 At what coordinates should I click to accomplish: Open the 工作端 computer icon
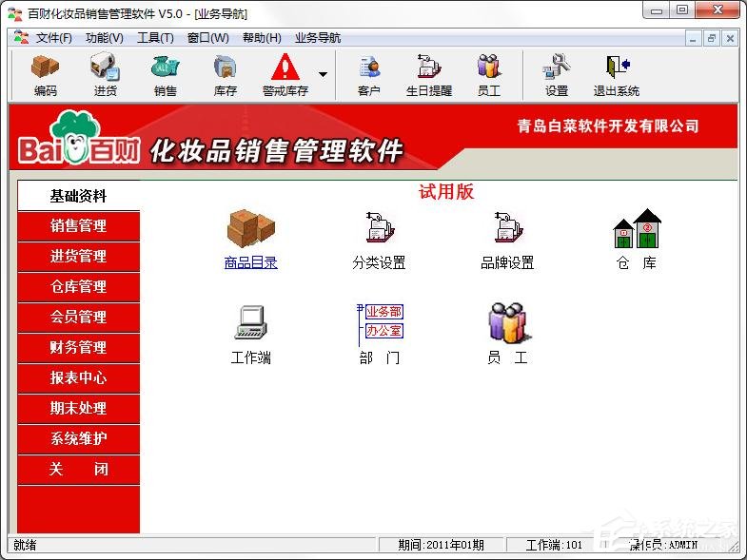251,322
